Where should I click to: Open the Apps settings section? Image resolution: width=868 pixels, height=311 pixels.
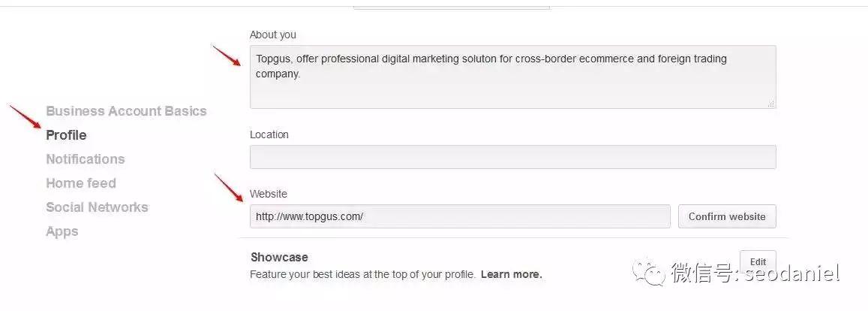coord(62,231)
